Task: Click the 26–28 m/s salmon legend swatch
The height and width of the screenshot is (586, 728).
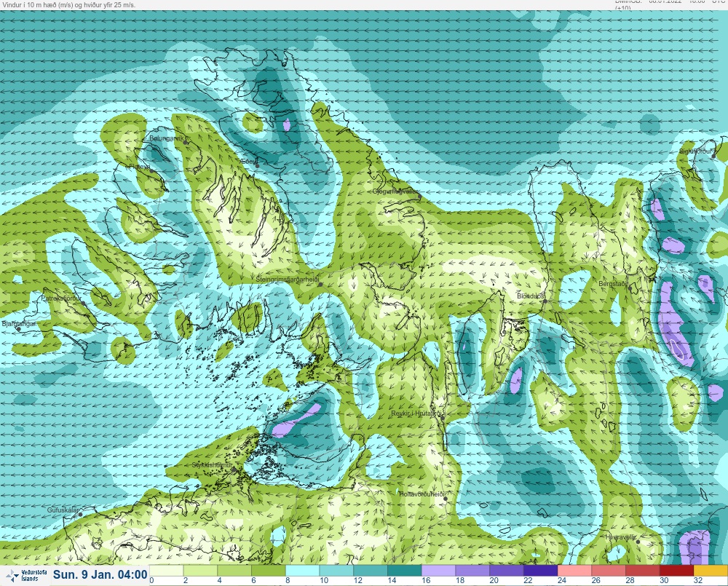Action: coord(608,570)
